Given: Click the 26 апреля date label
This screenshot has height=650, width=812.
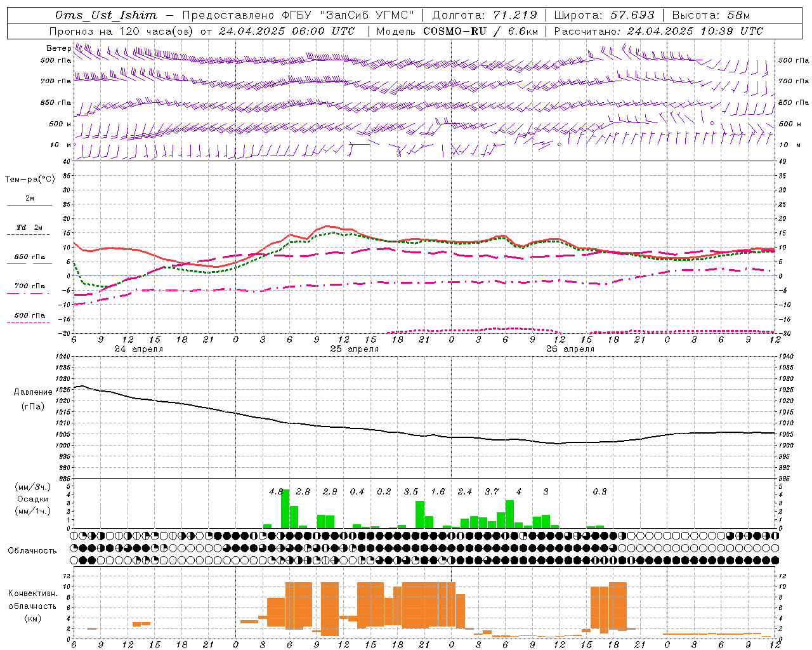Looking at the screenshot, I should click(x=570, y=349).
